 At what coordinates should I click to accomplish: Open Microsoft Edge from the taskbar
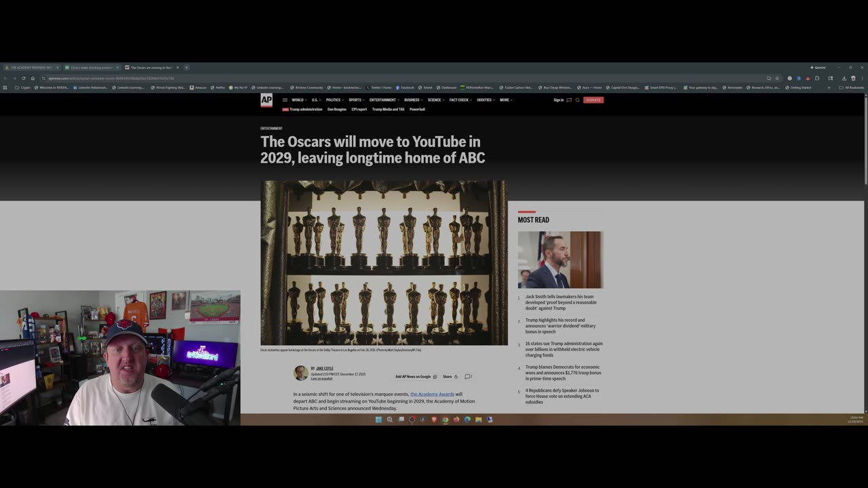click(x=467, y=420)
